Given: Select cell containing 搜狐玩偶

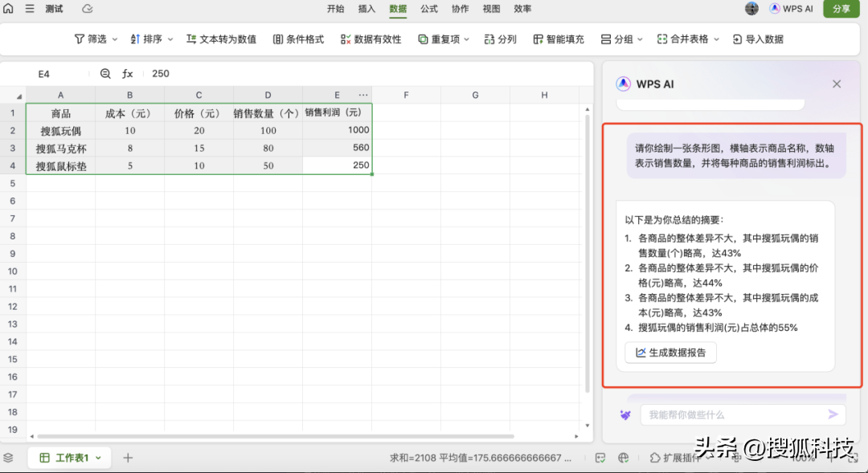Looking at the screenshot, I should (61, 131).
